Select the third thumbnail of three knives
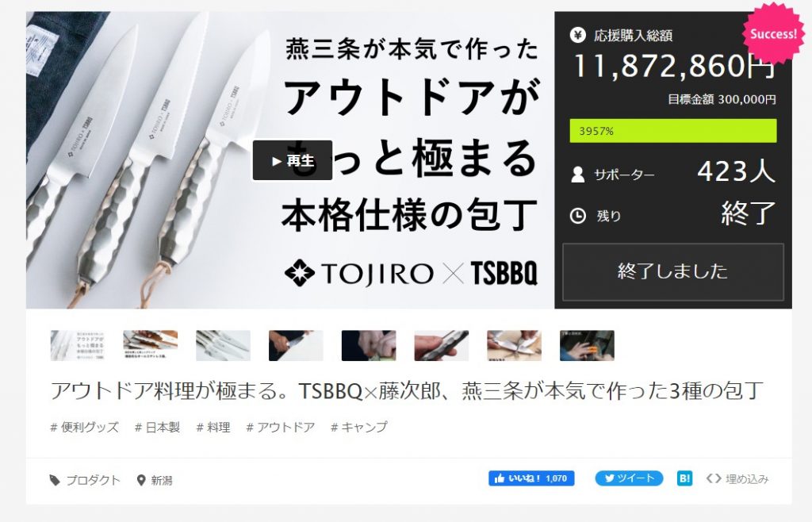This screenshot has width=812, height=522. coord(223,345)
